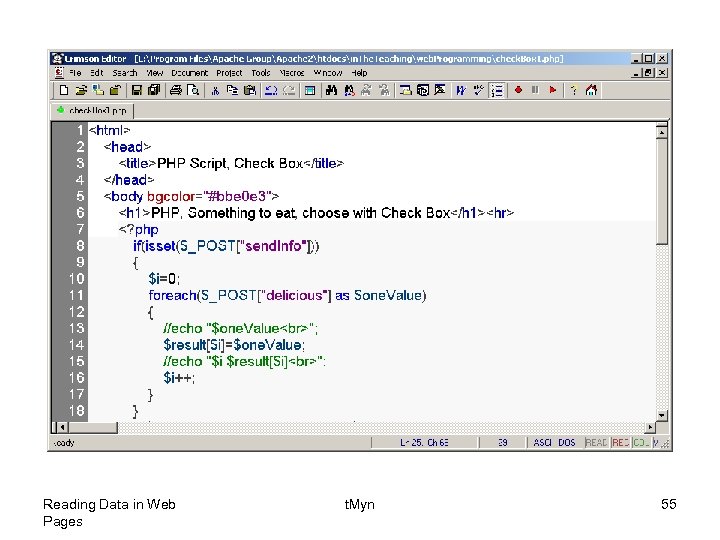
Task: Click the Help question mark icon
Action: pyautogui.click(x=574, y=90)
